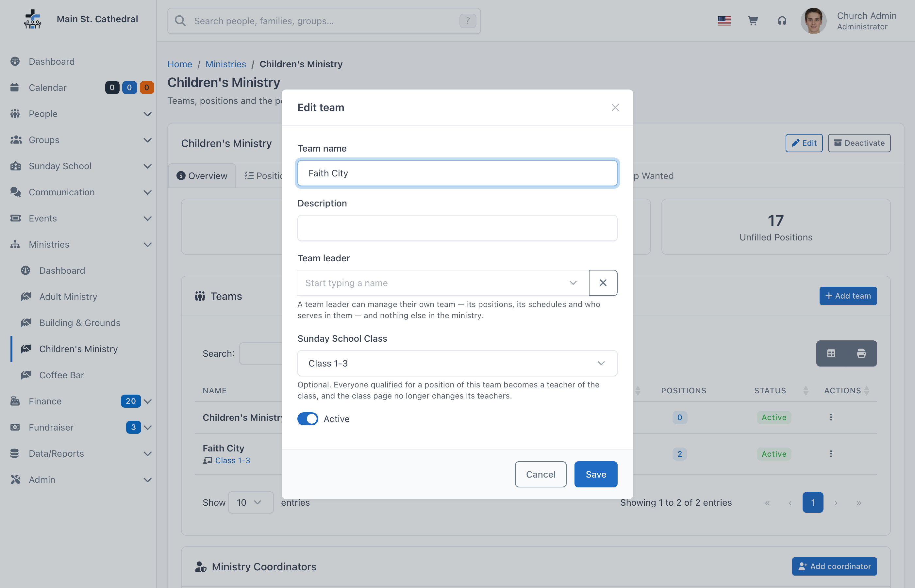Screen dimensions: 915x588
Task: Open actions menu for Children's Ministry team row
Action: [x=831, y=417]
